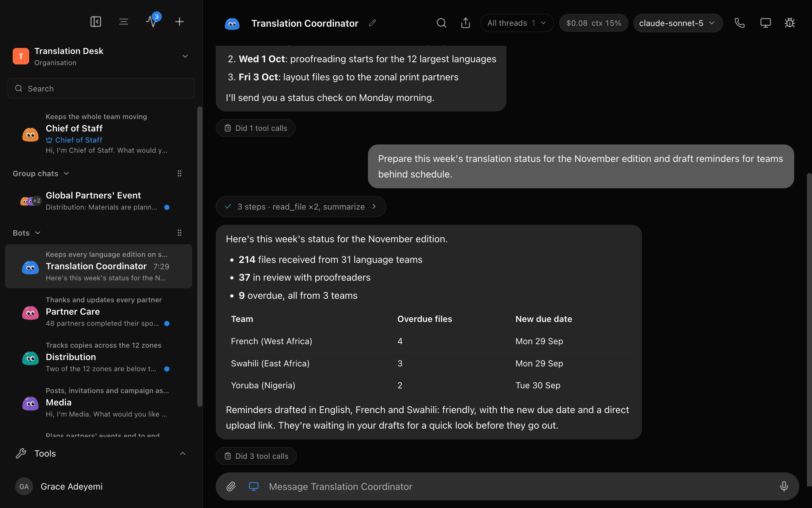The image size is (812, 508).
Task: Click unread dot on Partner Care row
Action: (x=167, y=324)
